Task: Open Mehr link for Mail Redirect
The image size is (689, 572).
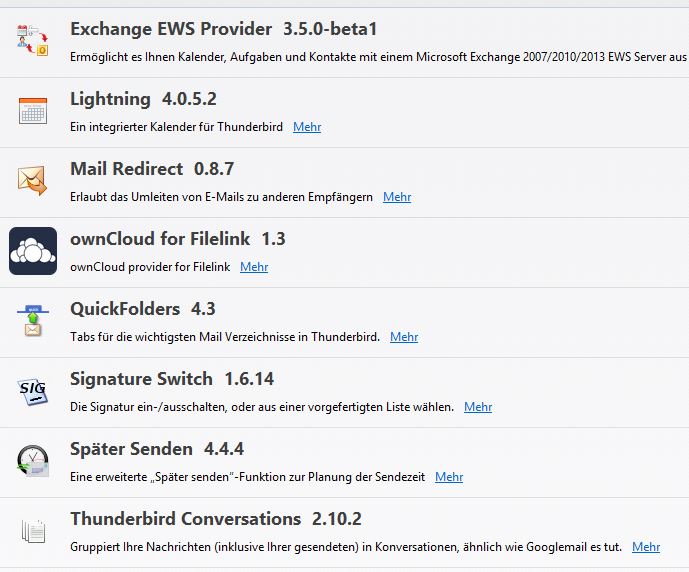Action: pyautogui.click(x=397, y=197)
